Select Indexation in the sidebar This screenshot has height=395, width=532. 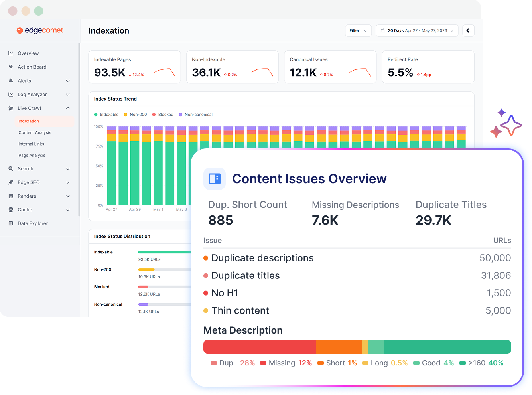tap(44, 121)
